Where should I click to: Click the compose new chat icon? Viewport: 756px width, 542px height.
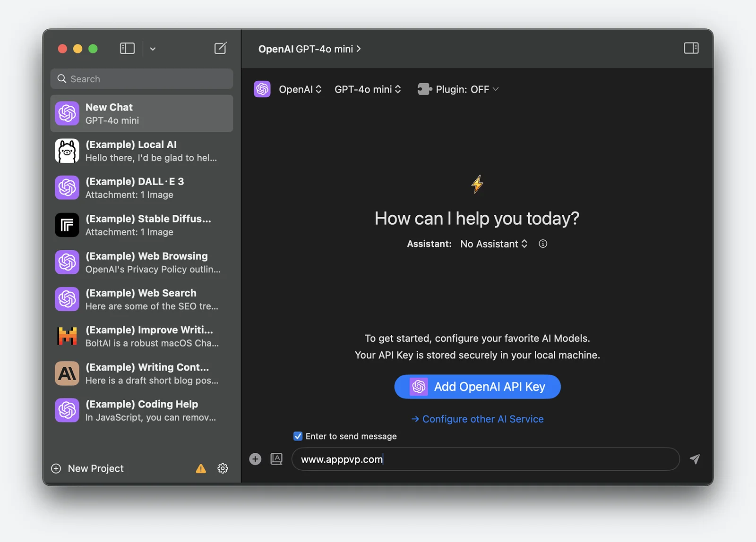(x=220, y=48)
